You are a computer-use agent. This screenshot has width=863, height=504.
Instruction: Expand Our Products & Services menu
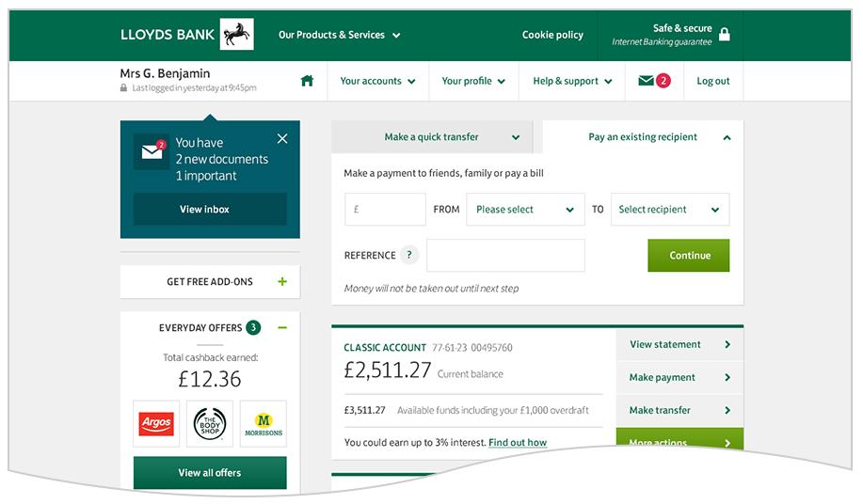pos(339,35)
